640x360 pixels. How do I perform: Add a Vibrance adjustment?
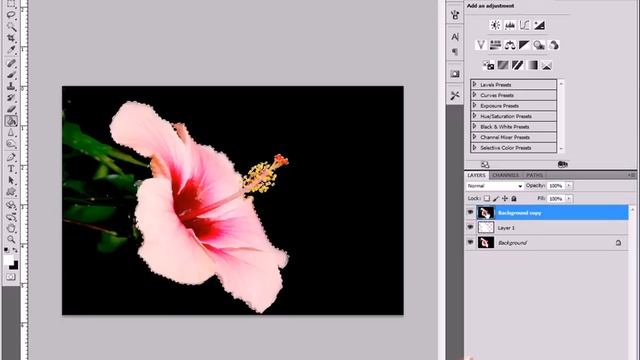coord(480,45)
